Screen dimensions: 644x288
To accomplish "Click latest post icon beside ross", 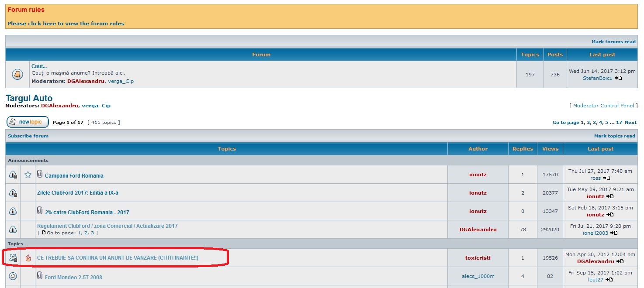I will pyautogui.click(x=606, y=178).
